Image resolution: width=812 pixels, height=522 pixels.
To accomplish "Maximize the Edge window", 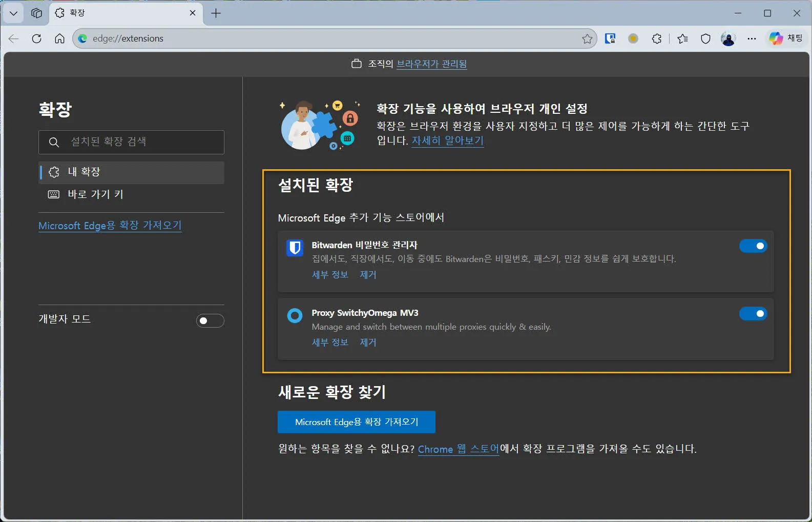I will pyautogui.click(x=767, y=13).
